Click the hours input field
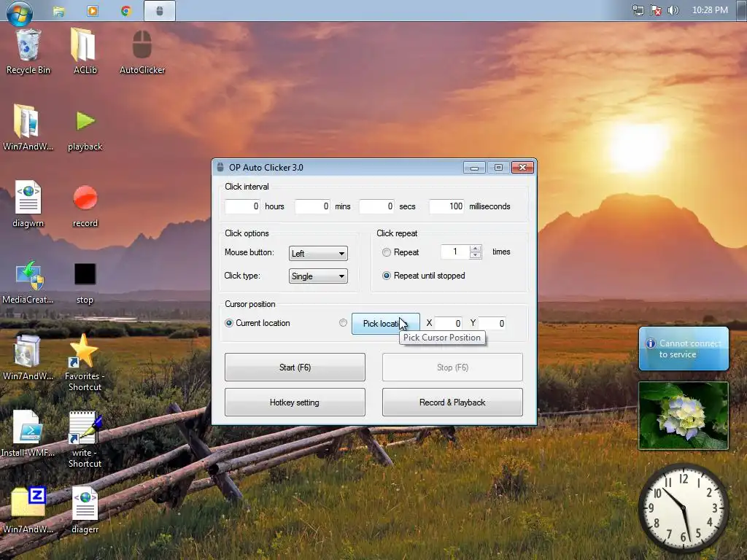747x560 pixels. (x=242, y=206)
